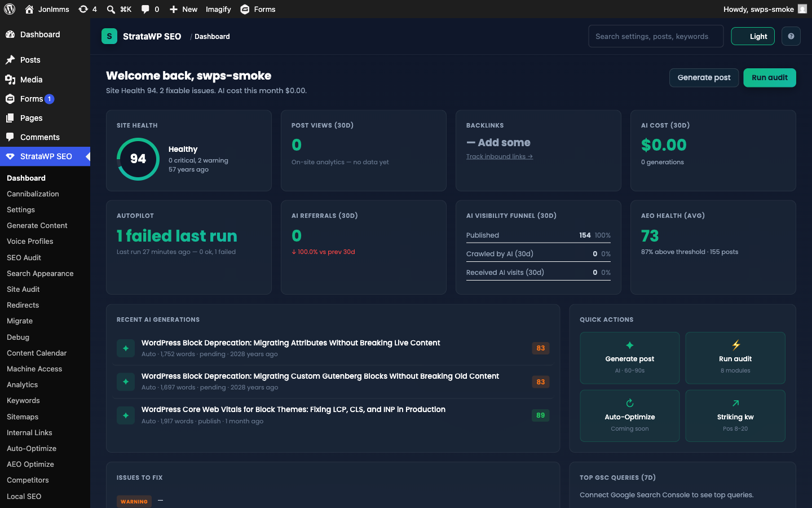Open Migrating Attributes Without Breaking Live Content post
This screenshot has width=812, height=508.
[x=291, y=343]
